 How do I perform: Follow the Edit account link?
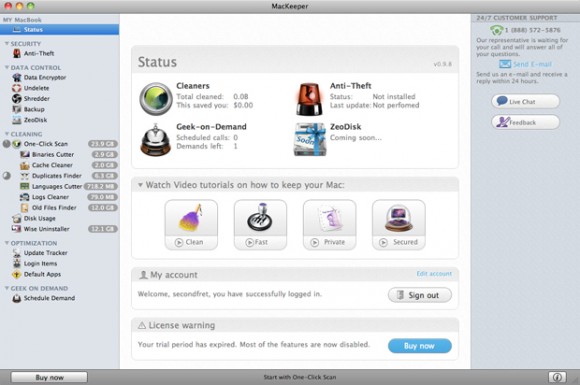pyautogui.click(x=434, y=274)
